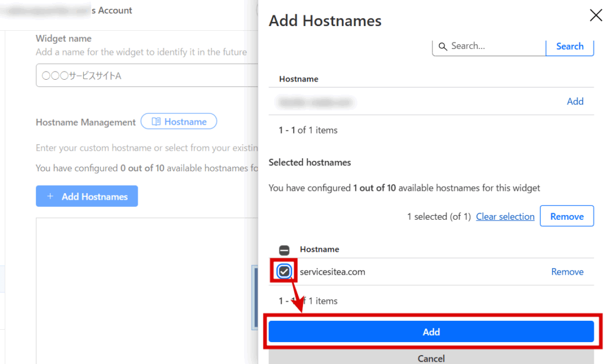Click the Clear selection link
This screenshot has width=605, height=364.
pos(505,217)
